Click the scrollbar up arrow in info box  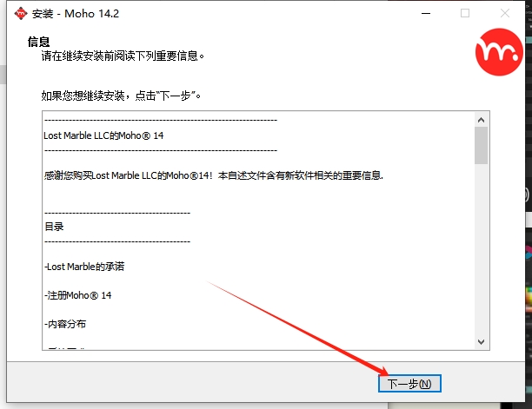point(481,120)
